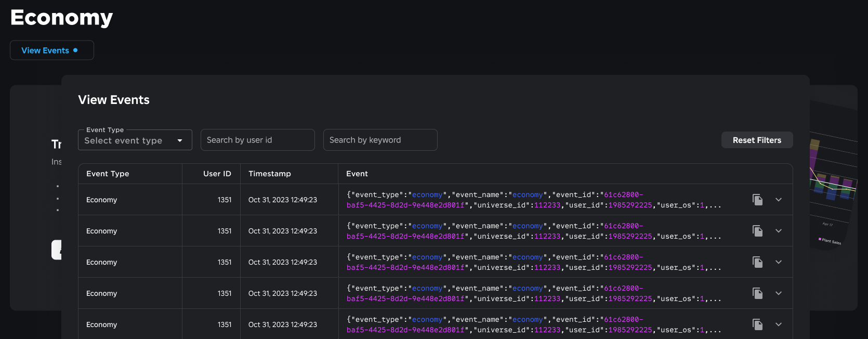Click the View Events button under Economy
This screenshot has height=339, width=868.
coord(52,50)
